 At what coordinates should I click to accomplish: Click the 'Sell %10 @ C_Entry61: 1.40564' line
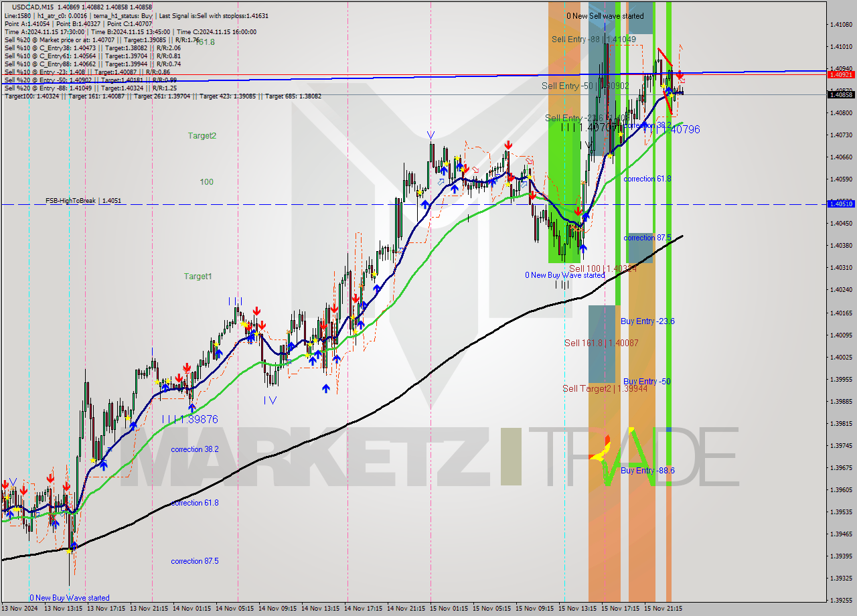click(92, 56)
